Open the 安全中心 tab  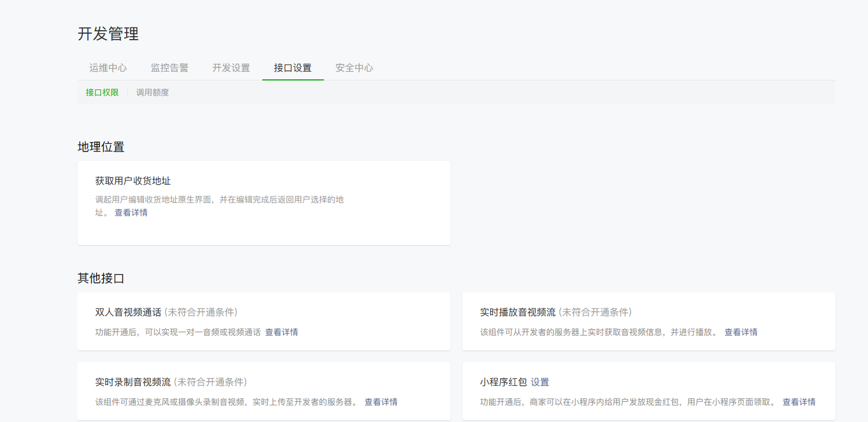pos(355,67)
